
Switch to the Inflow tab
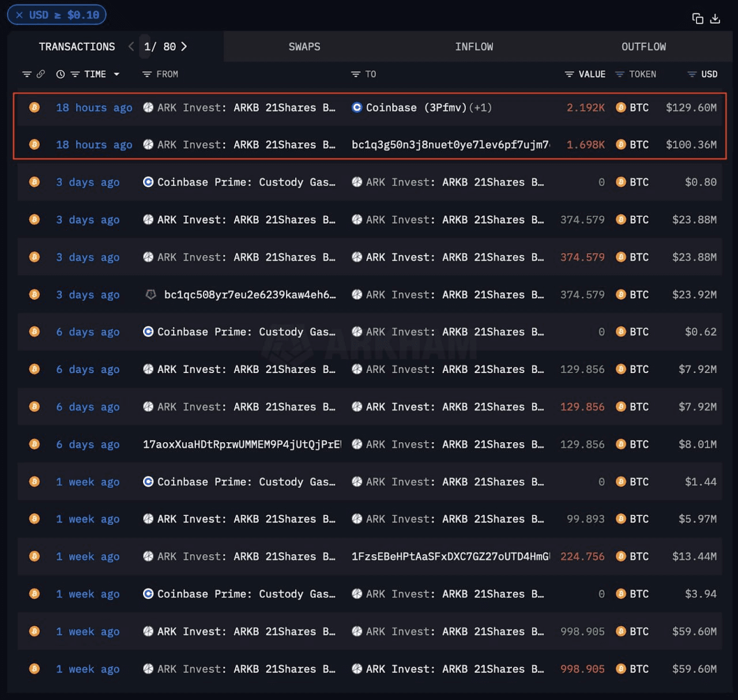474,47
